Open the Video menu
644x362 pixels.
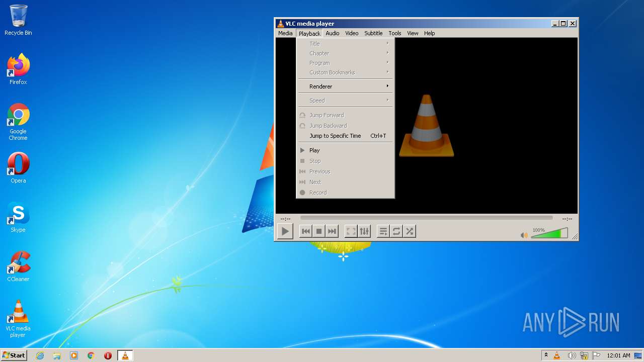[x=352, y=33]
